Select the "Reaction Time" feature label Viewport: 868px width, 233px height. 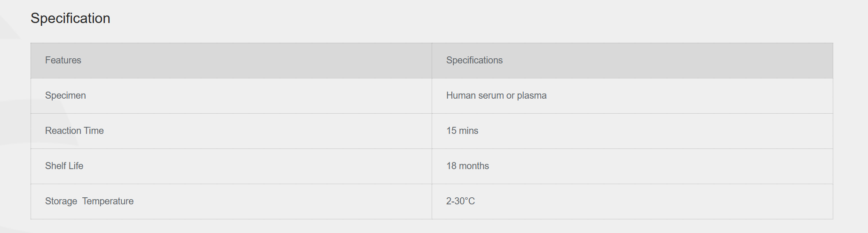74,131
